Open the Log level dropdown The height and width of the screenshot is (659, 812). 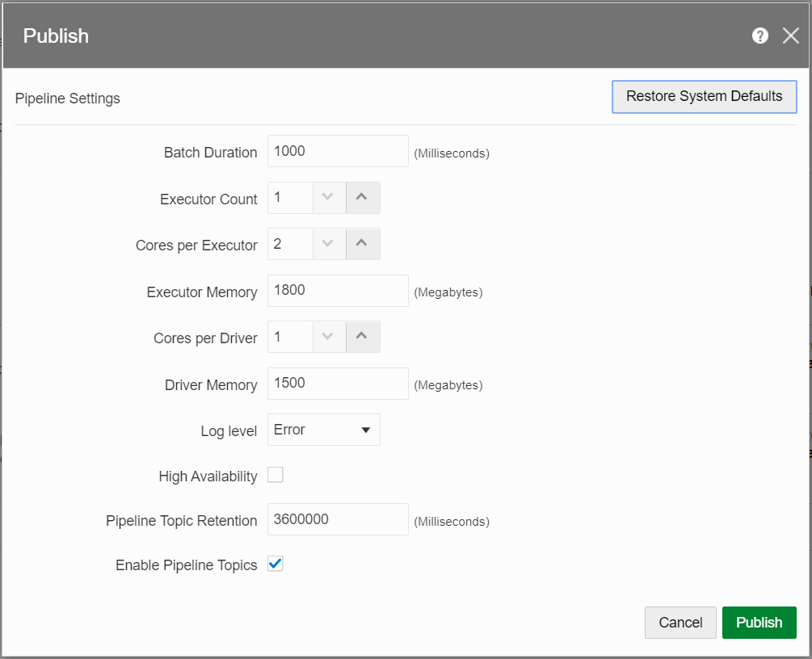tap(324, 430)
